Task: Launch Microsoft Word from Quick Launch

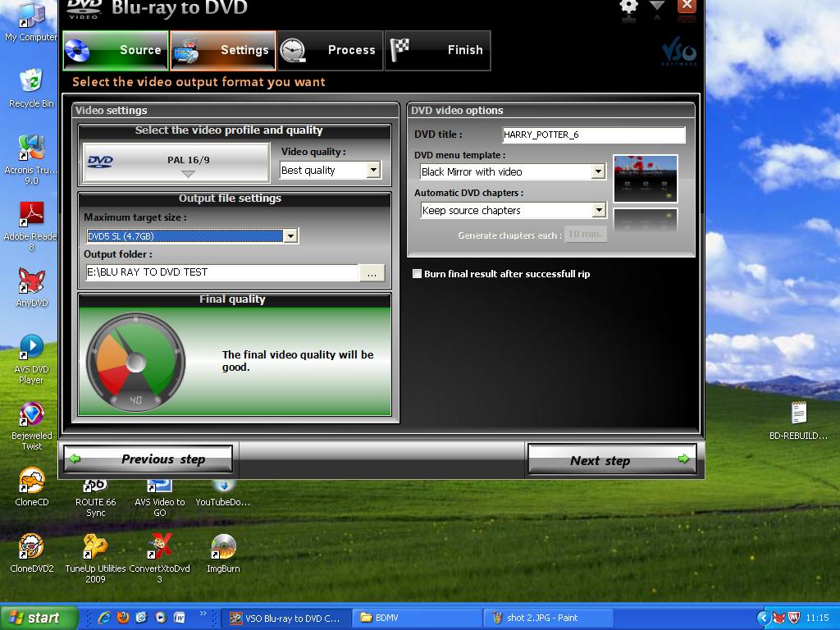Action: tap(179, 618)
